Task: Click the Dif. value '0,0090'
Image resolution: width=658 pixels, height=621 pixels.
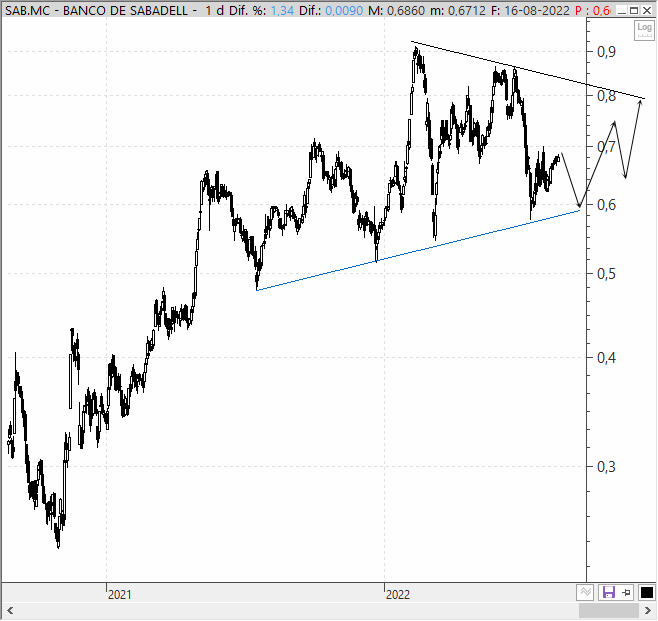Action: [x=344, y=10]
